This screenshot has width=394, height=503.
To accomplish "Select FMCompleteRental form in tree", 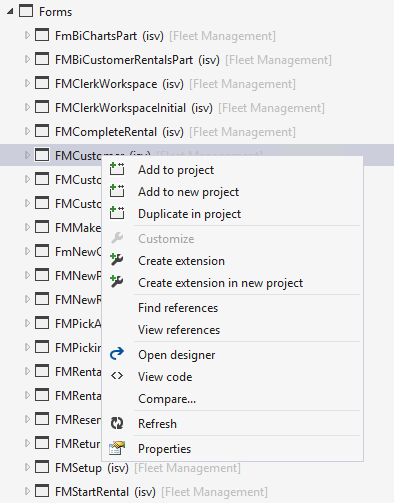I will click(106, 132).
